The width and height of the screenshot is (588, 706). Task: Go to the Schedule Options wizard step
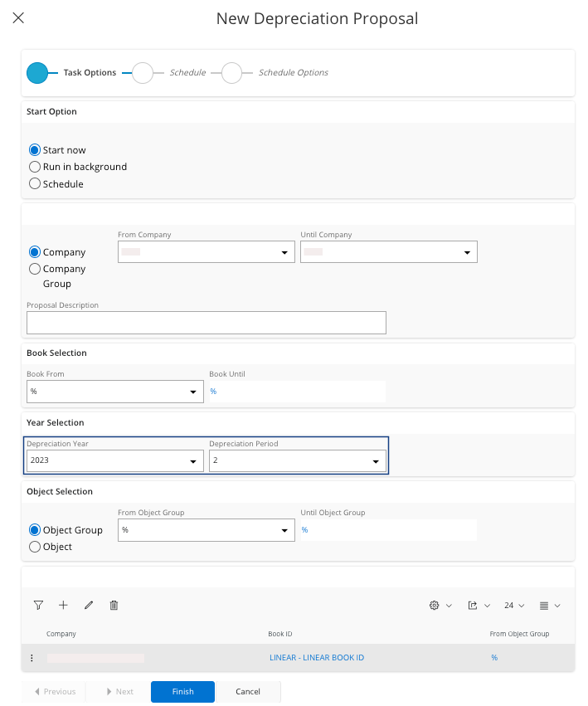231,73
